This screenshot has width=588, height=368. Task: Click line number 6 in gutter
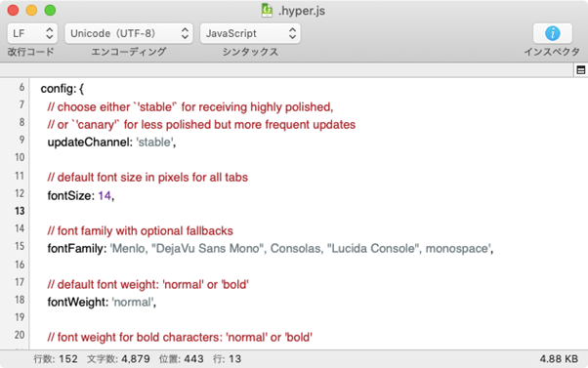coord(21,87)
